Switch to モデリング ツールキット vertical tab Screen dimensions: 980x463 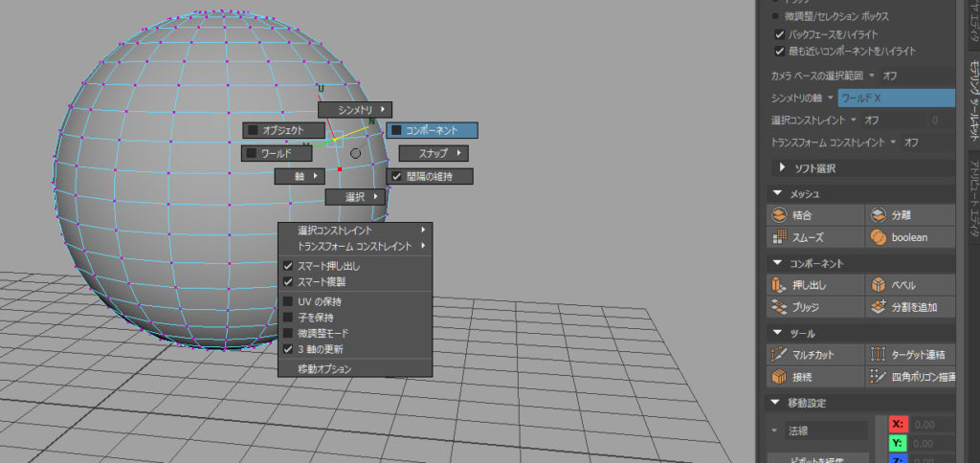coord(973,99)
